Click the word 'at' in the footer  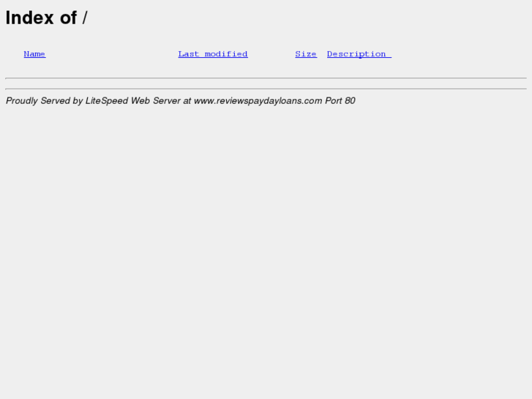(x=187, y=101)
